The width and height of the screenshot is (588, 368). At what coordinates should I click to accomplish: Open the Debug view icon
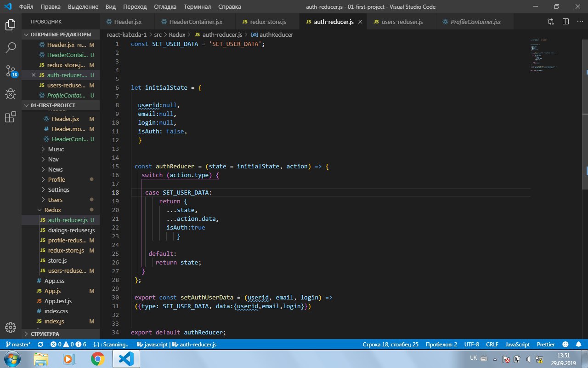[x=10, y=94]
